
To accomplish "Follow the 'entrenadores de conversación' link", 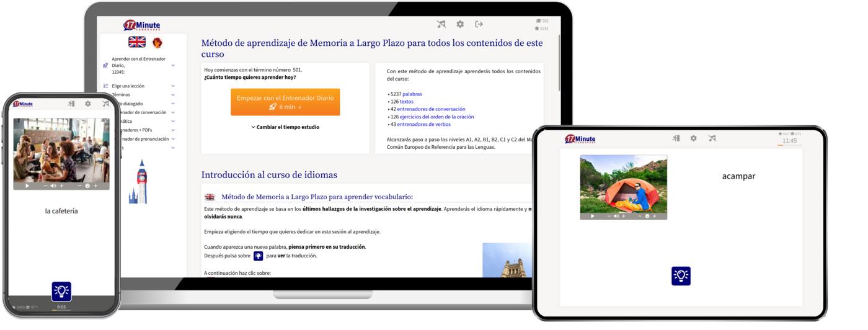I will point(431,109).
